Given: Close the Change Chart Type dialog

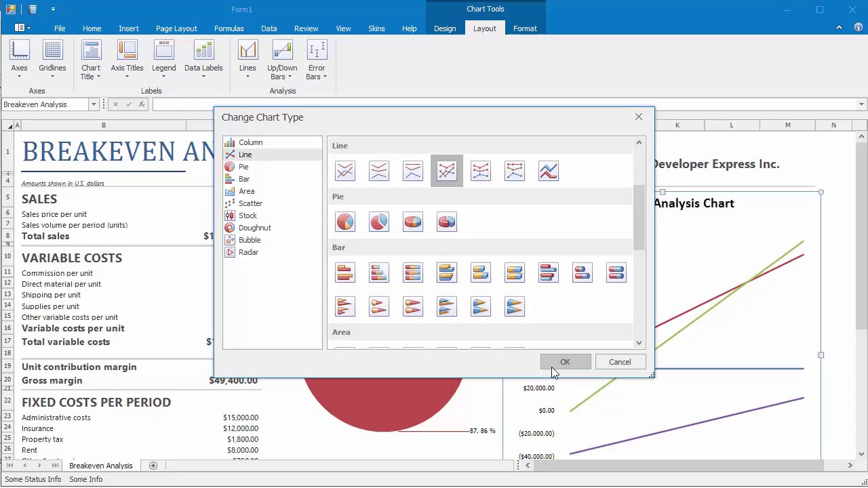Looking at the screenshot, I should (x=639, y=117).
